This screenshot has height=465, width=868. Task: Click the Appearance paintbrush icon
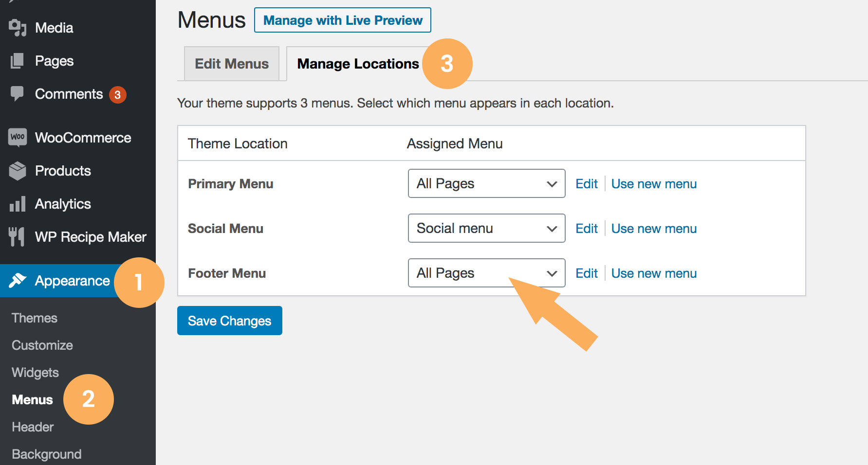click(x=18, y=281)
